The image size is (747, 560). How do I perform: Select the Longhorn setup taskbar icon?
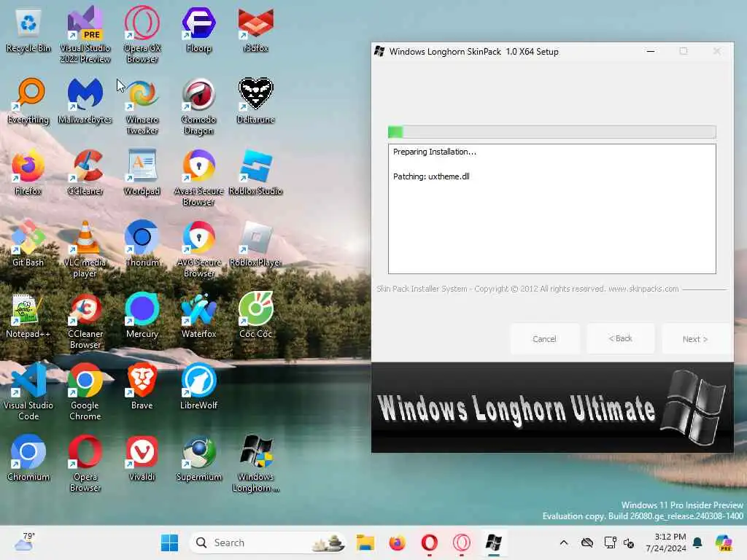(x=494, y=542)
